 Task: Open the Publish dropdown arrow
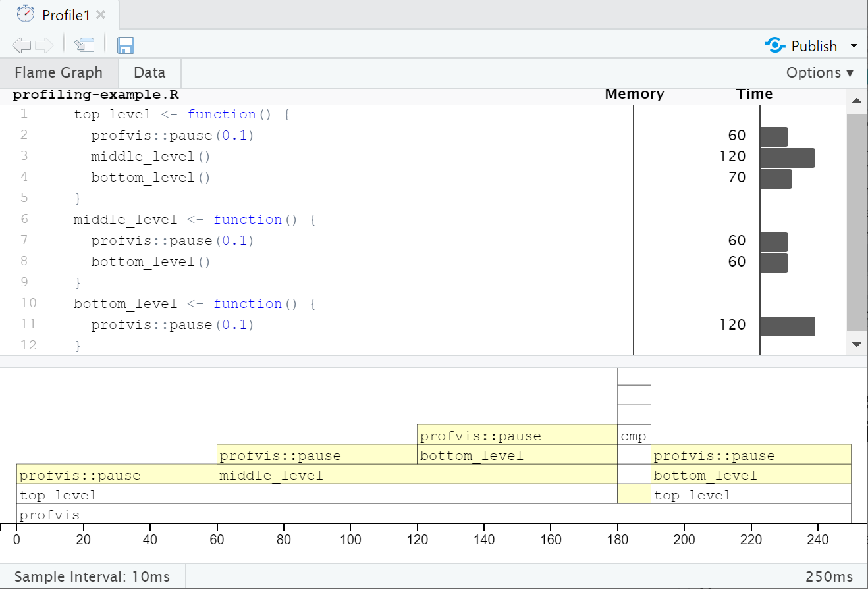855,45
